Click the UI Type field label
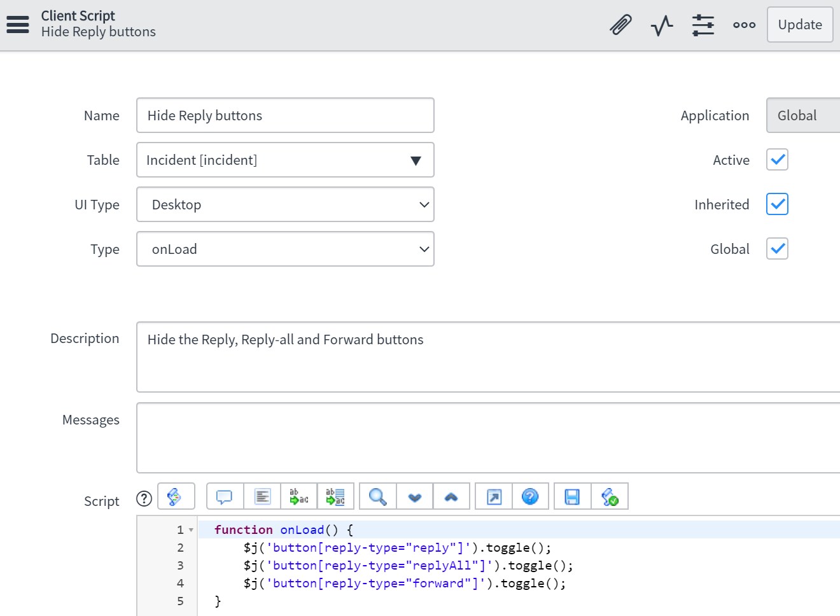Screen dimensions: 840x616 pos(97,204)
